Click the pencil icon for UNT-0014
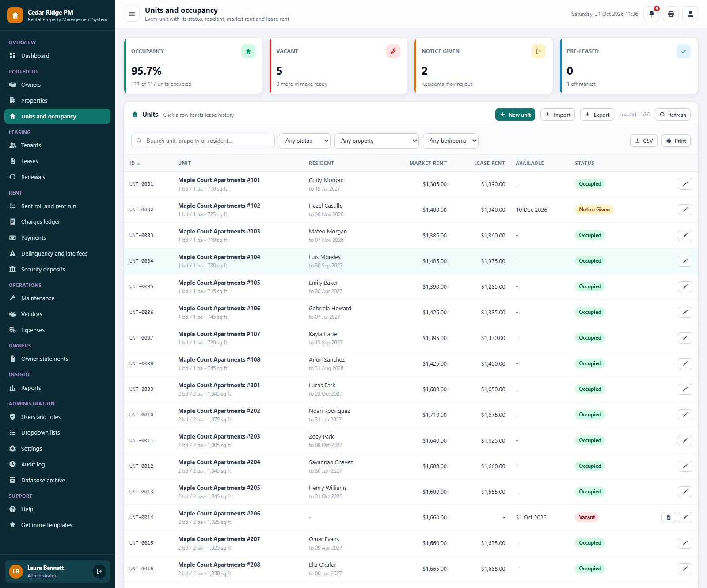The height and width of the screenshot is (588, 707). click(685, 517)
